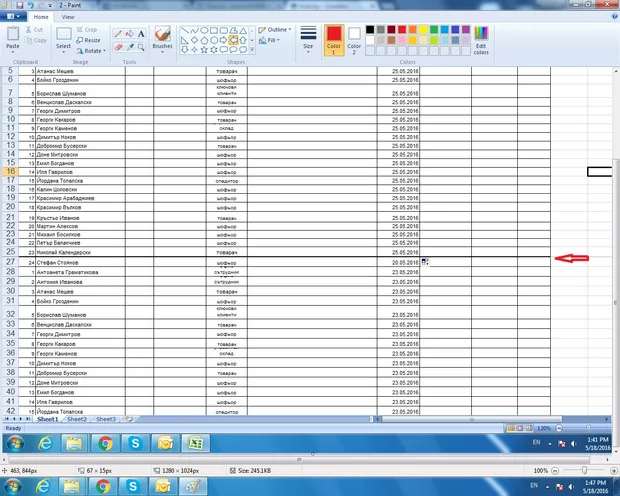Viewport: 620px width, 496px height.
Task: Open the Home ribbon tab
Action: point(40,17)
